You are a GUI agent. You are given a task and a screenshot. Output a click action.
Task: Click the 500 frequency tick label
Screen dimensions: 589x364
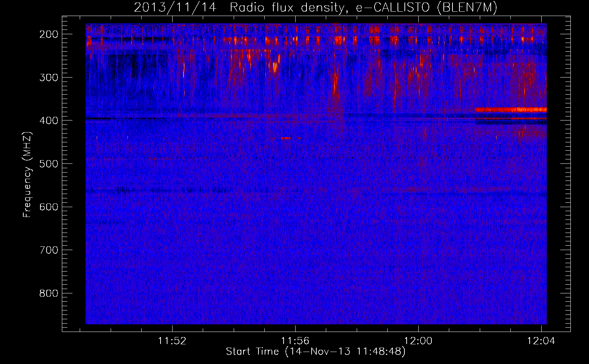point(49,164)
